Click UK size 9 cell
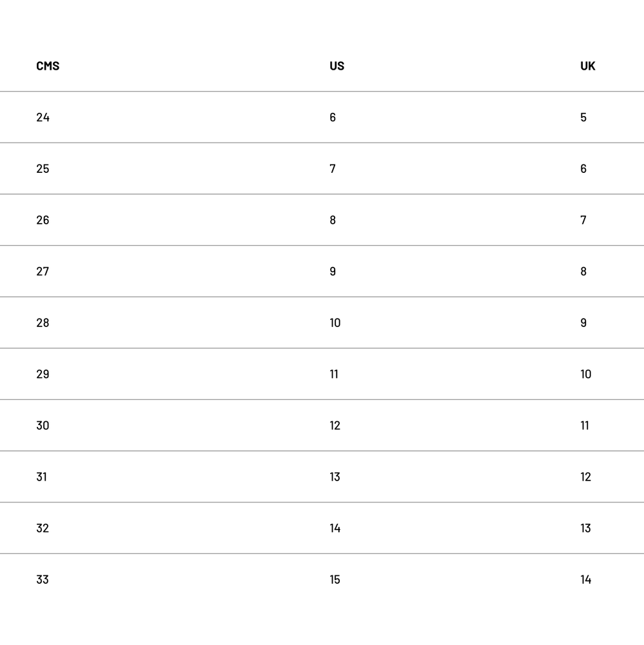 click(583, 322)
